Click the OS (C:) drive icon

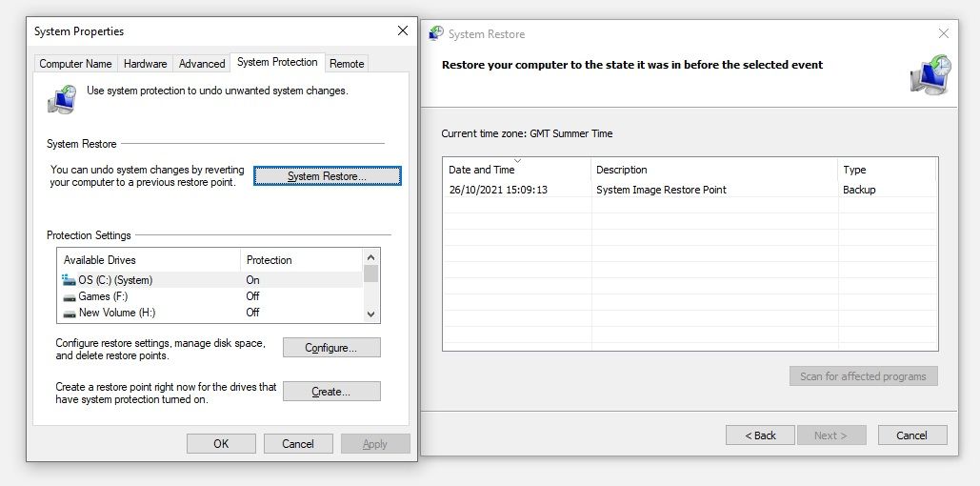pyautogui.click(x=69, y=279)
